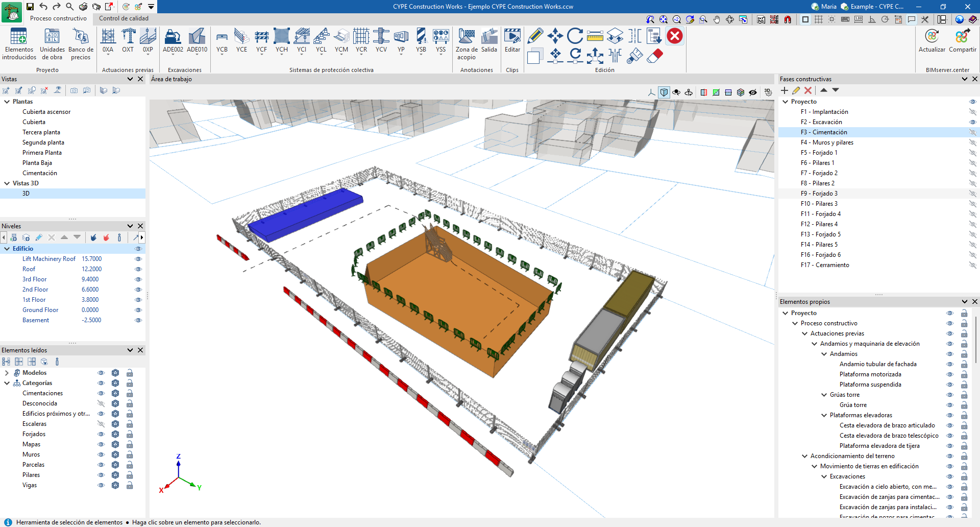The image size is (980, 527).
Task: Click the Save icon in title bar
Action: click(x=30, y=7)
